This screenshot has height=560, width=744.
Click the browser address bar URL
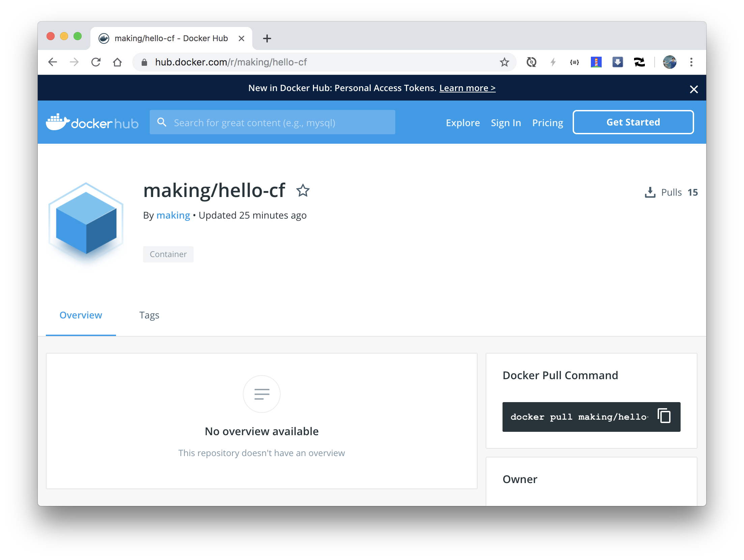coord(231,62)
